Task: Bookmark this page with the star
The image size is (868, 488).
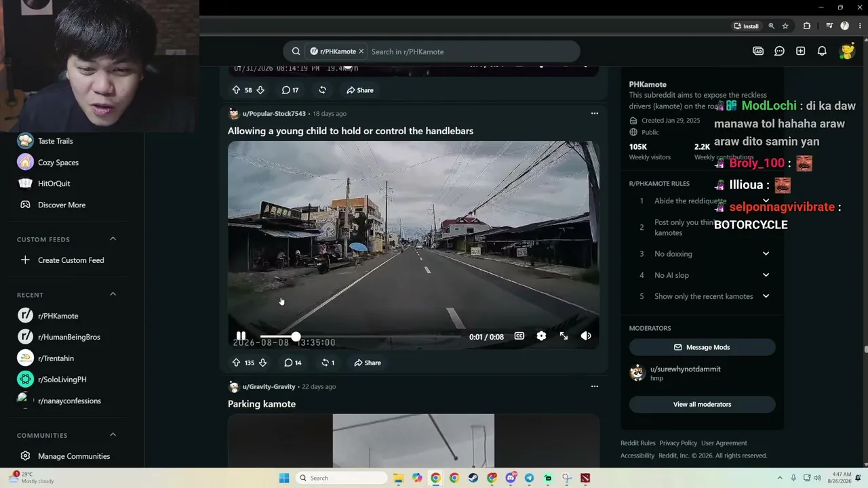Action: coord(785,26)
